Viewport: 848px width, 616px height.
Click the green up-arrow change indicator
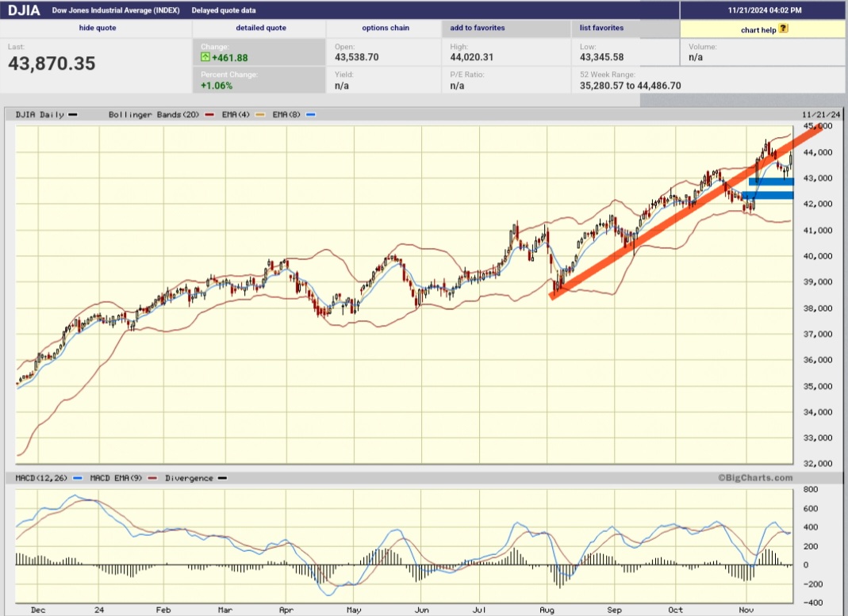(x=205, y=58)
